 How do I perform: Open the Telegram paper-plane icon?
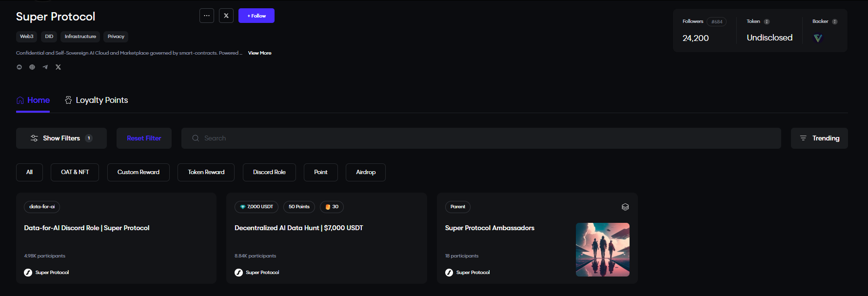(x=45, y=67)
